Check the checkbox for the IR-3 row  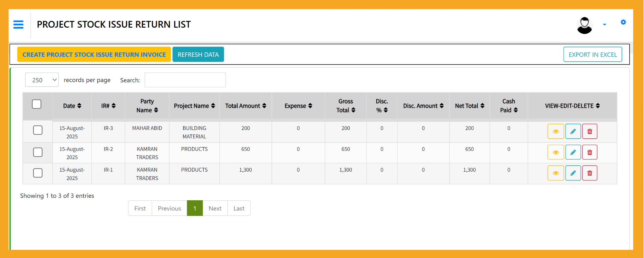coord(38,130)
